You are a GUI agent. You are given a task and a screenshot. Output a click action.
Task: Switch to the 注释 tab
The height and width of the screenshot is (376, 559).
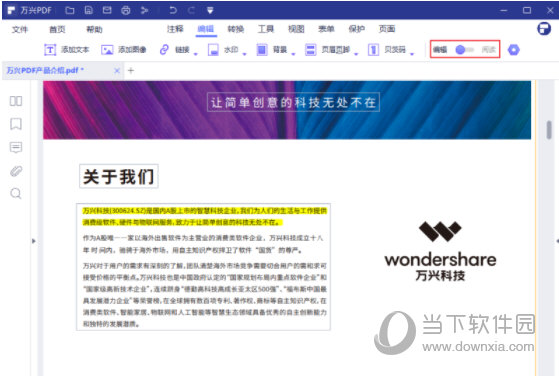coord(175,29)
